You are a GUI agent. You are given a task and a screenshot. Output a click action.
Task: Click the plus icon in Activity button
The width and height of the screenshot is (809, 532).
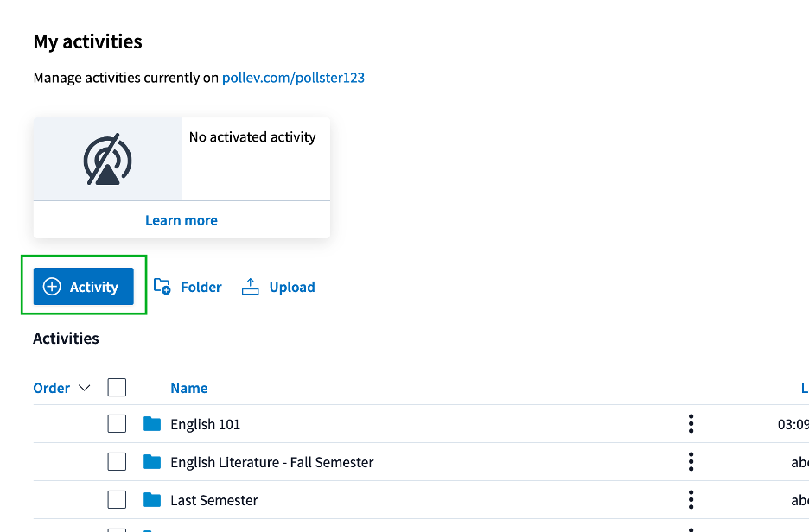(52, 287)
